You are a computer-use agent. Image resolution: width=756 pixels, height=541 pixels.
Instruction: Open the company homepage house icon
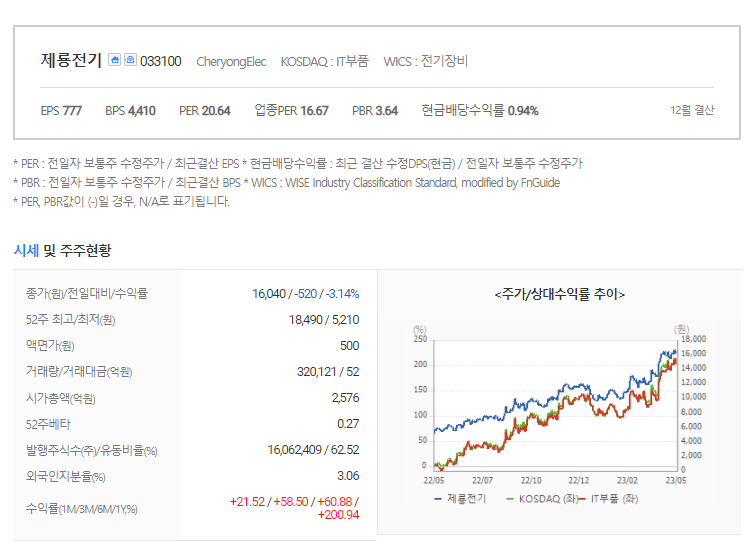(114, 60)
